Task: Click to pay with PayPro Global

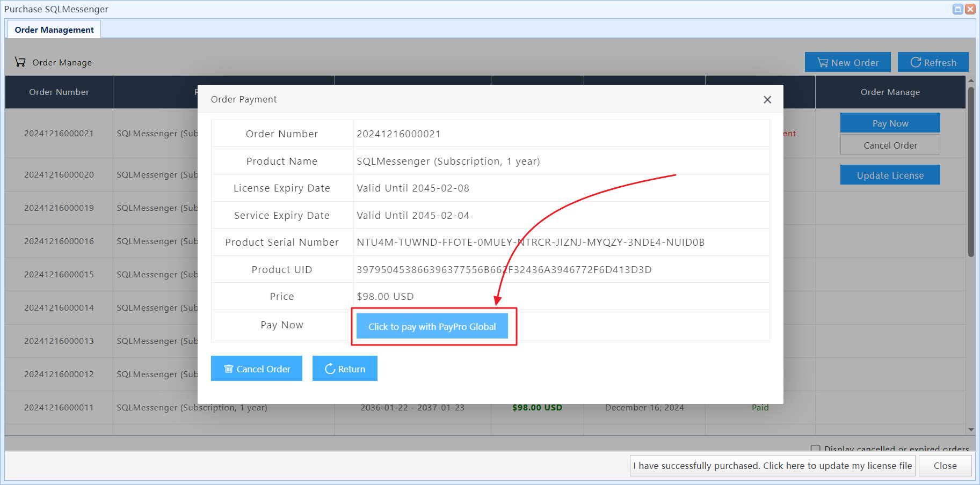Action: (432, 327)
